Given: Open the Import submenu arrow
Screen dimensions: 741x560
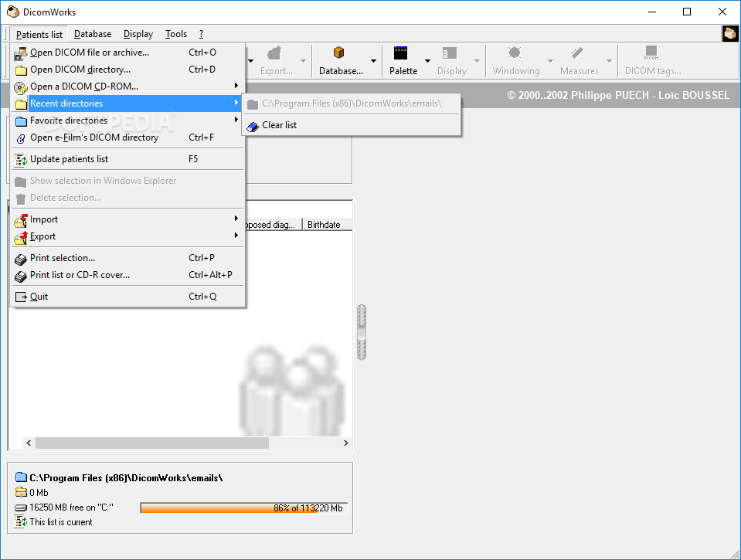Looking at the screenshot, I should click(236, 219).
